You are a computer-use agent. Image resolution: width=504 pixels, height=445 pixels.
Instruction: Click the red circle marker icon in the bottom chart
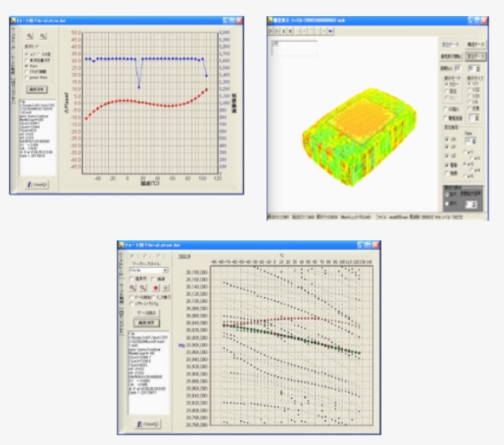coord(156,288)
